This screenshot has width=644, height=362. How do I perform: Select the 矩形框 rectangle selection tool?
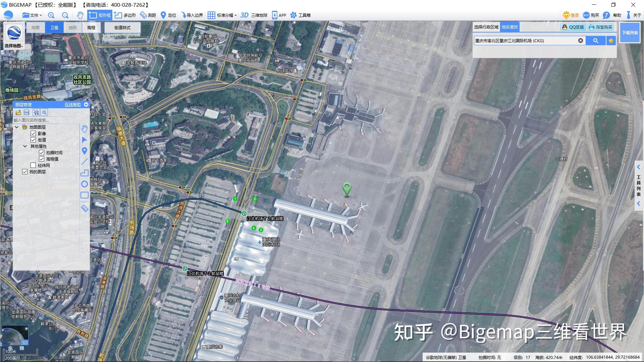point(100,15)
